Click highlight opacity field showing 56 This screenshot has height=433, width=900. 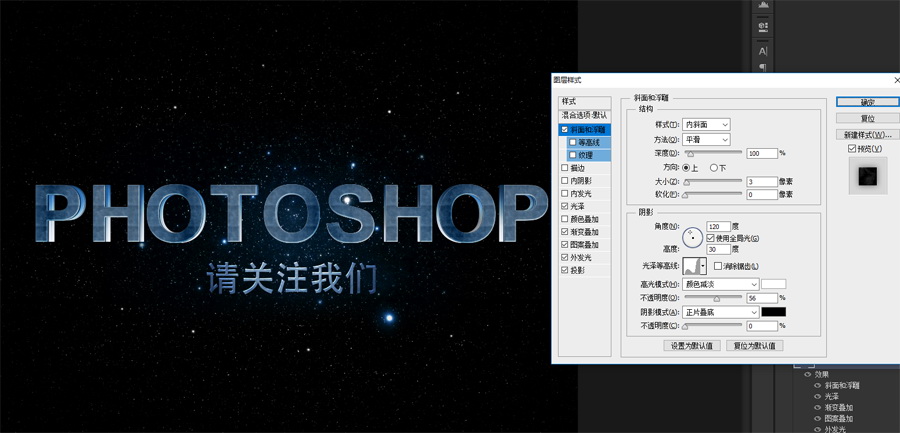click(762, 298)
